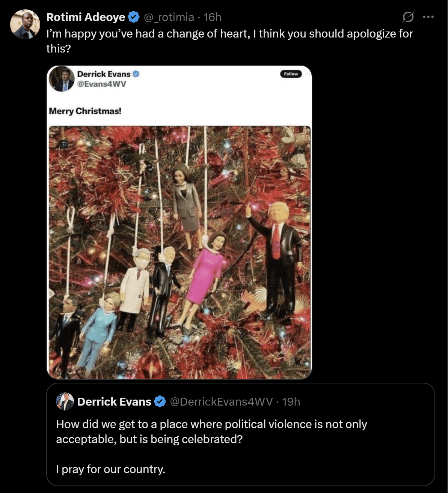Screen dimensions: 448x493
Task: Click the @DerrickEvans4WV handle
Action: pyautogui.click(x=221, y=402)
